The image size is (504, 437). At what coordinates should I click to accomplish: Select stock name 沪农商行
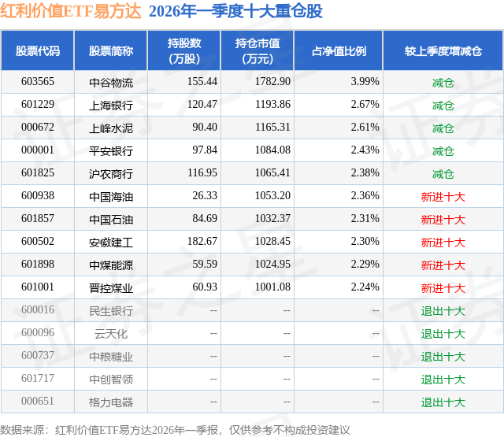point(111,174)
